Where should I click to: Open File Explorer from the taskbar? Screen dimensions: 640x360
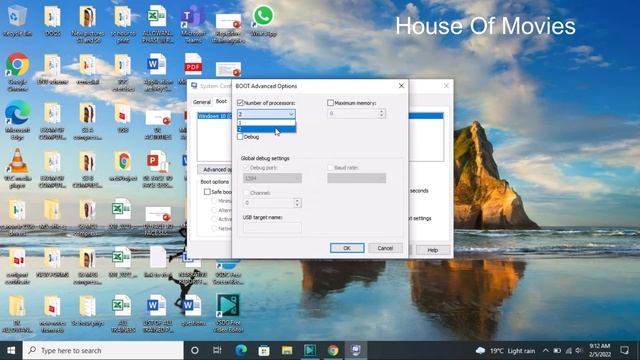[x=287, y=350]
